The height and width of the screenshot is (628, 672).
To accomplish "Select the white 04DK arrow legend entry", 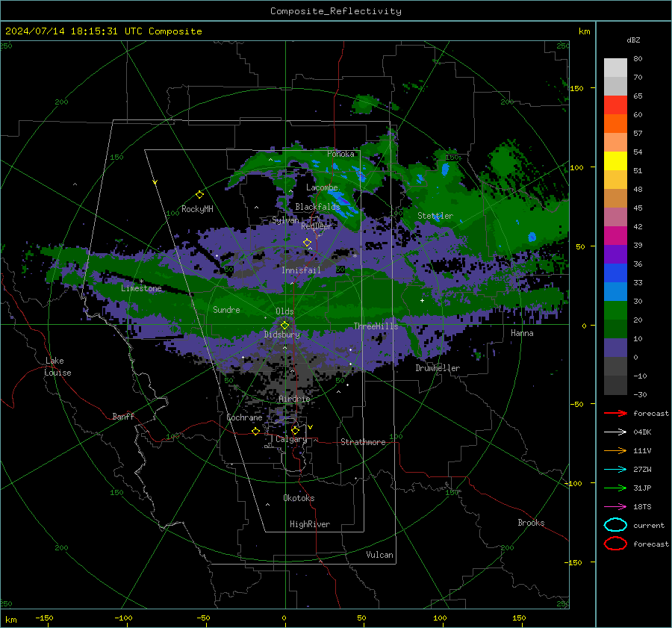I will 615,432.
